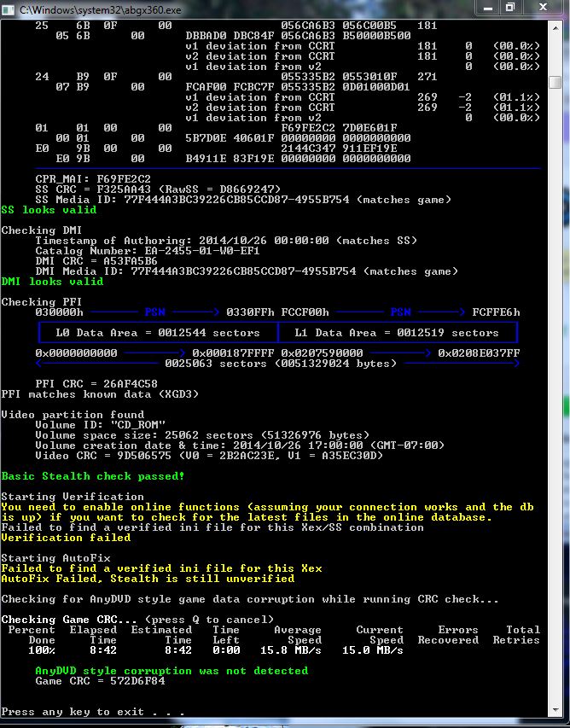Click the green 'SS looks valid' text

(49, 210)
